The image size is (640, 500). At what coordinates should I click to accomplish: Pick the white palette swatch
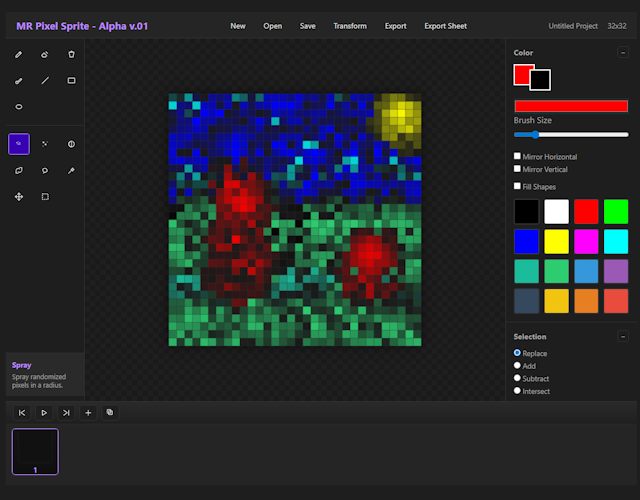556,211
